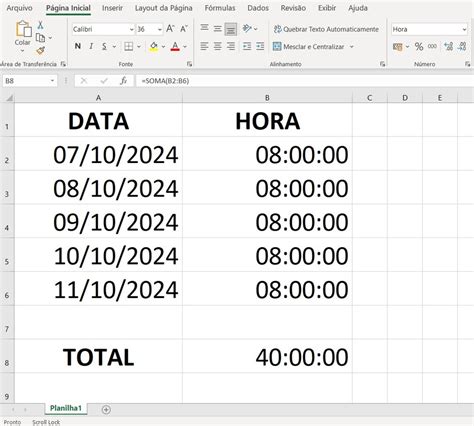Align text to middle of cell
Image resolution: width=474 pixels, height=426 pixels.
(217, 29)
